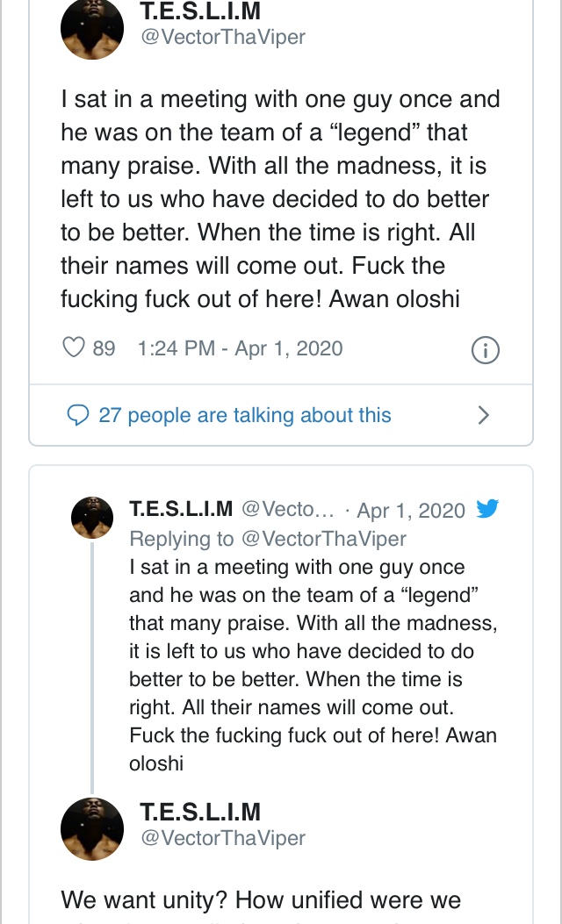Viewport: 562px width, 924px height.
Task: Open the top @VectorThaViper handle
Action: pos(223,38)
